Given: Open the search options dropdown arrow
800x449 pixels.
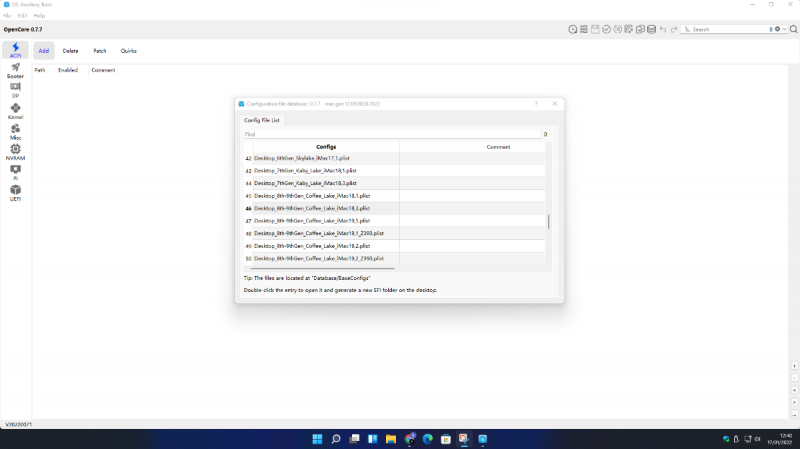Looking at the screenshot, I should [x=785, y=30].
